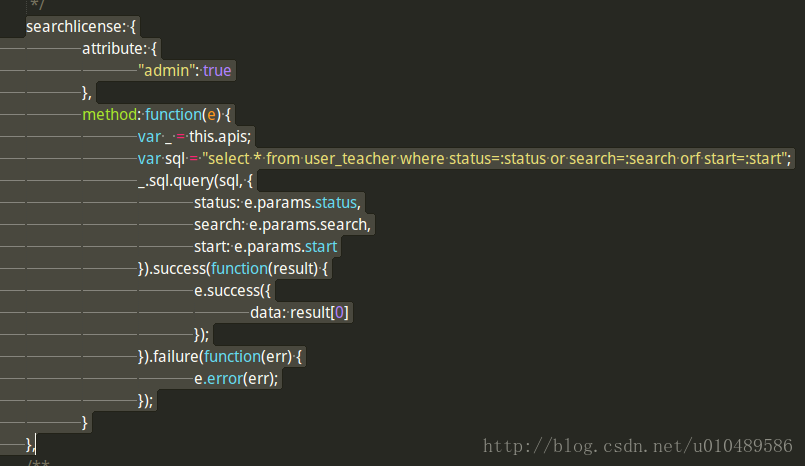Place cursor on this.apis expression

coord(220,137)
